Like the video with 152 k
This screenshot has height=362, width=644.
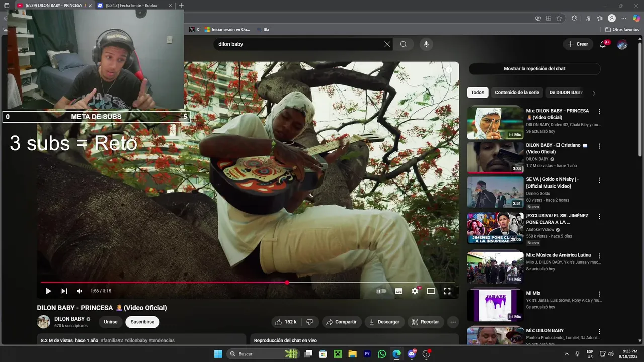(286, 322)
